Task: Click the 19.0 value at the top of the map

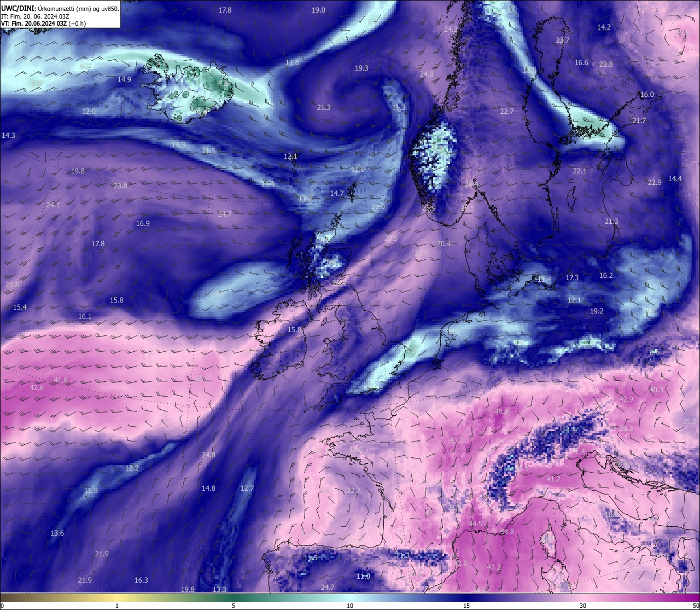Action: coord(318,10)
